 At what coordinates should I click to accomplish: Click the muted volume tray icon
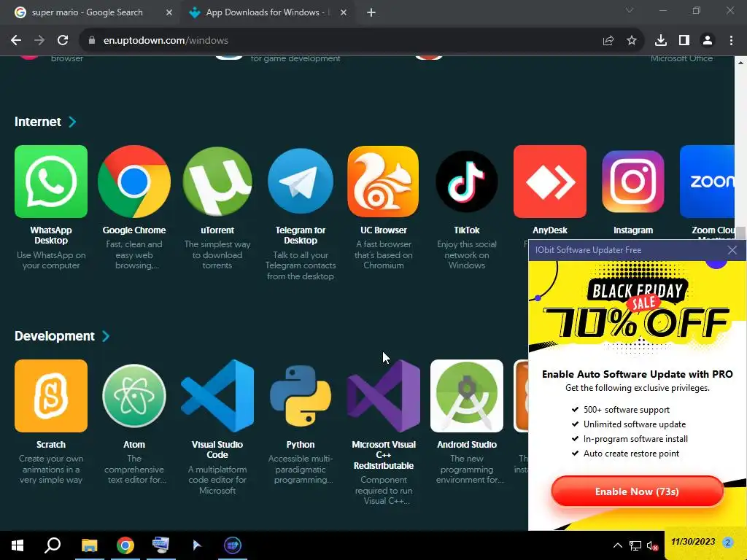tap(652, 545)
